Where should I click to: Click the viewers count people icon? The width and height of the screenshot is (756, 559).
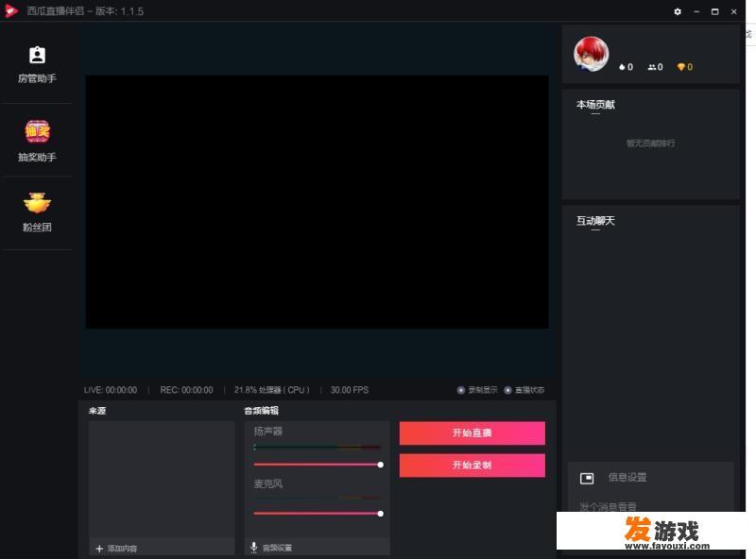pyautogui.click(x=652, y=67)
